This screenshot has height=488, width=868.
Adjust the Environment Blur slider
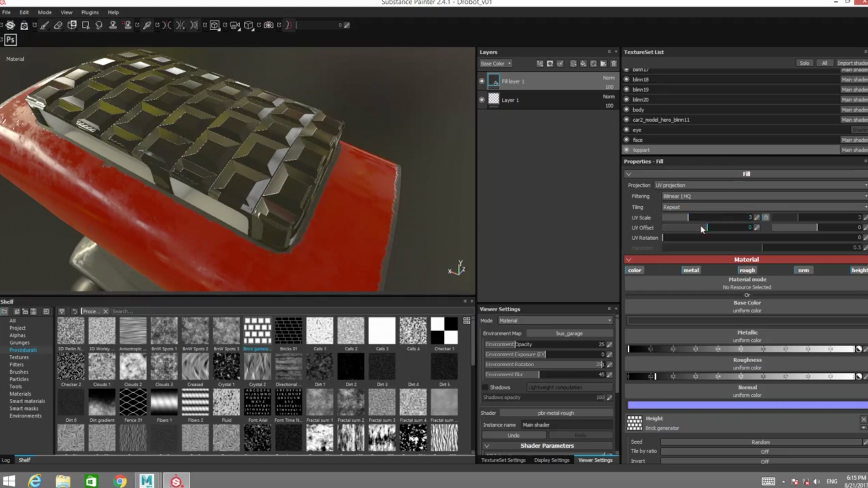[x=539, y=375]
